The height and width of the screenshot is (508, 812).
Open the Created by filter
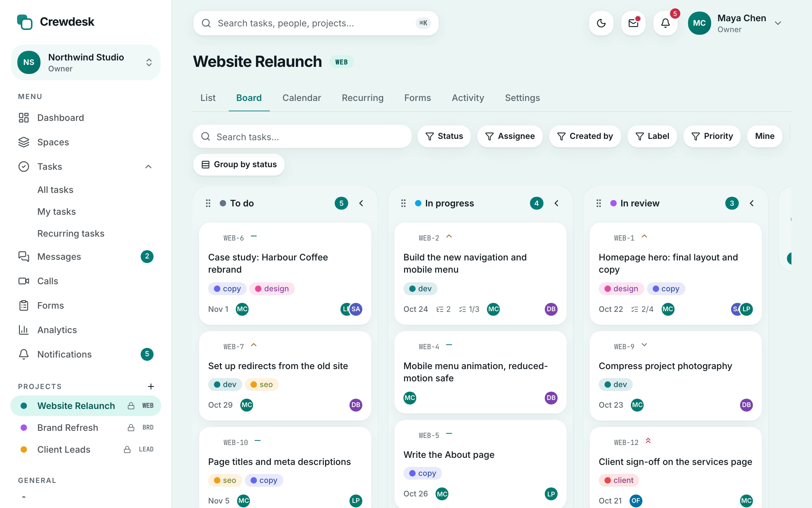pyautogui.click(x=585, y=136)
